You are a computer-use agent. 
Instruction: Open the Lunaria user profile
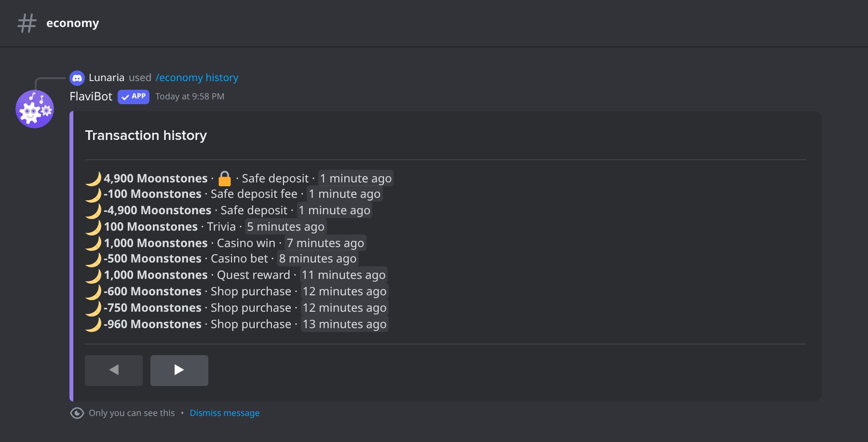[107, 78]
